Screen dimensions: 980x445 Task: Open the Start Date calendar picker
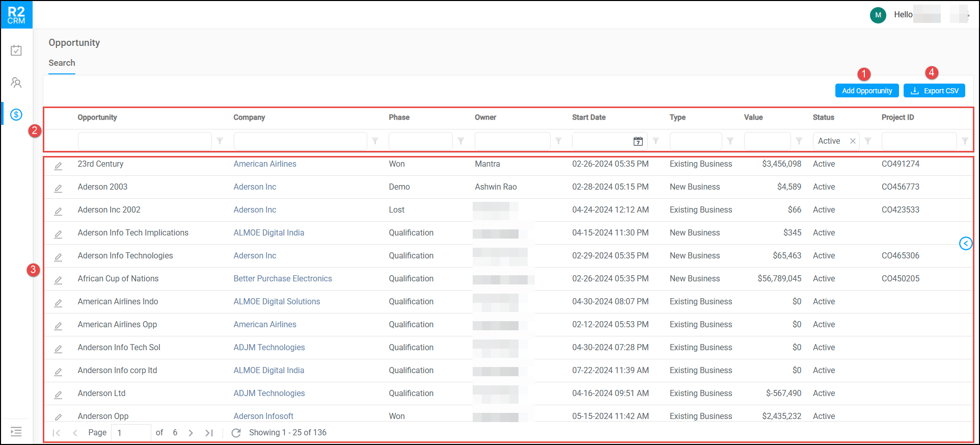(638, 141)
